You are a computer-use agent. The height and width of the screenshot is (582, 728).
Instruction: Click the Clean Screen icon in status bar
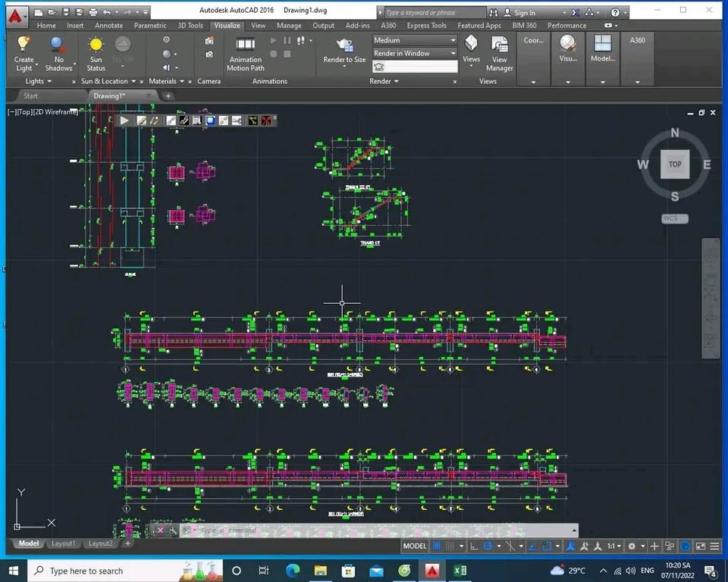coord(701,546)
